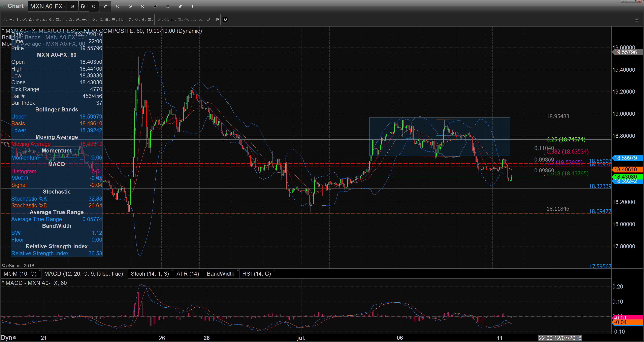
Task: Click the pin icon in top toolbar
Action: [x=155, y=6]
